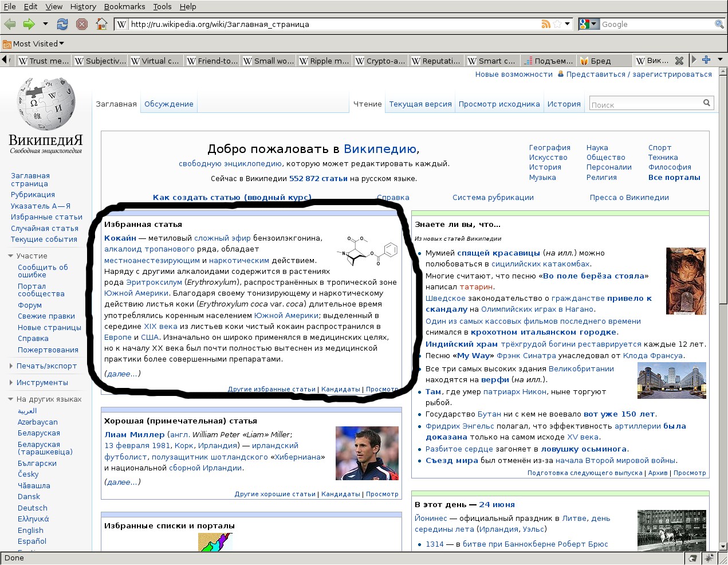Screen dimensions: 728x565
Task: Open the Deutsch language link
Action: pyautogui.click(x=33, y=508)
